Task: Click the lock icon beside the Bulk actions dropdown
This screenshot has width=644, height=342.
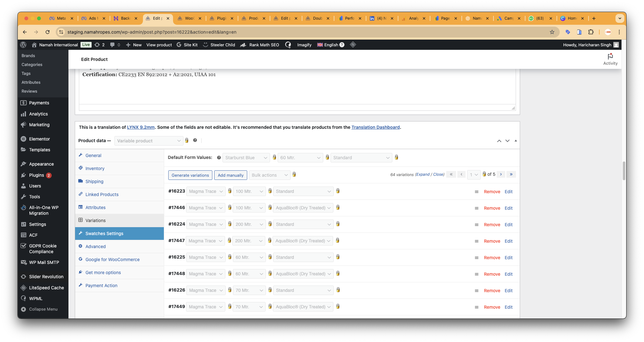Action: pos(294,174)
